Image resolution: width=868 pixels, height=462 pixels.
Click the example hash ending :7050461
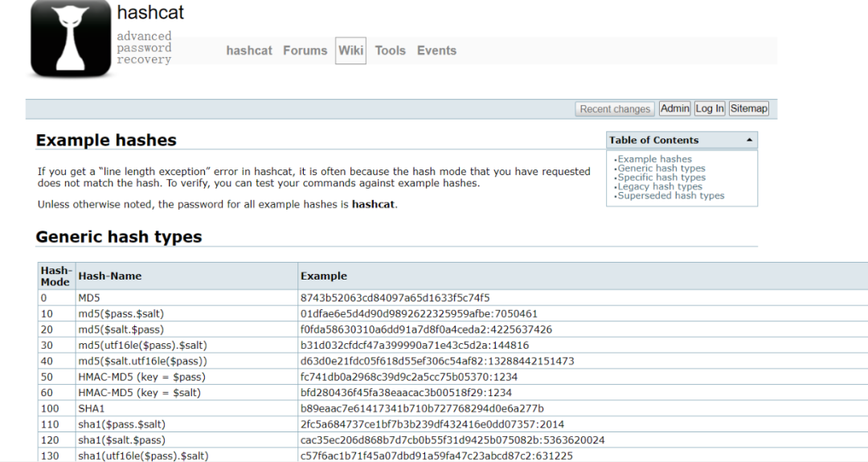click(x=419, y=313)
